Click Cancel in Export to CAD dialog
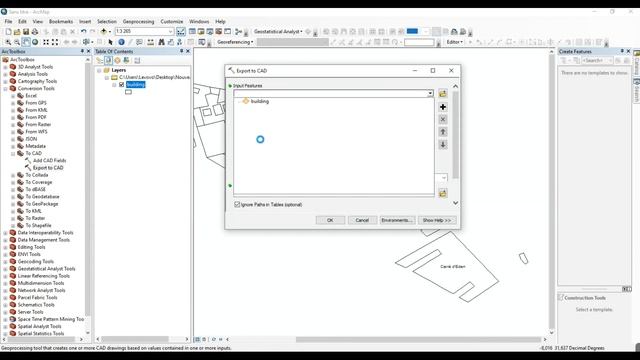Viewport: 640px width, 360px height. pos(362,220)
